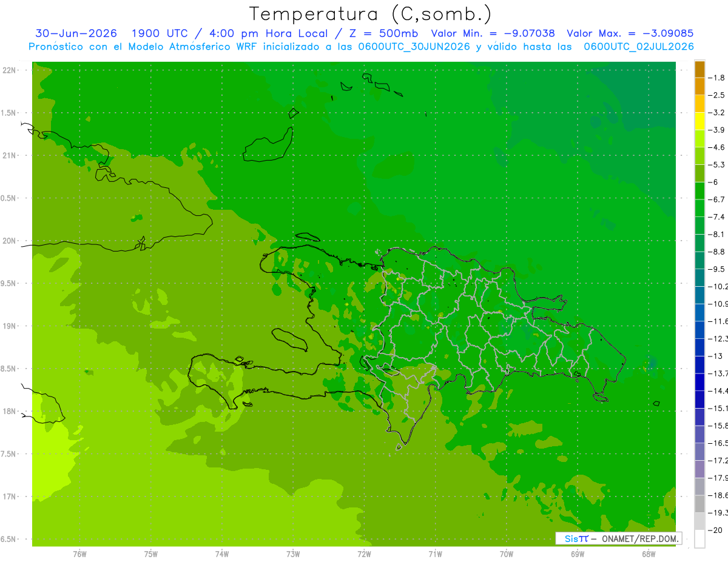The image size is (728, 562).
Task: Pick the yellow swatch between -3.2 and -3.9
Action: point(699,121)
